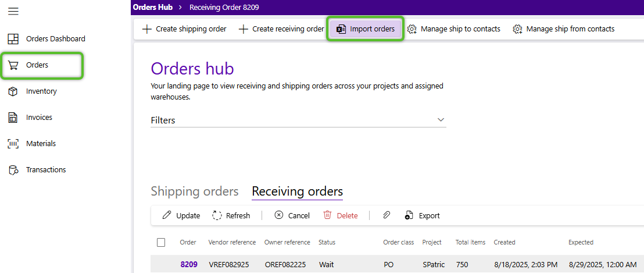Click the paperclip attachments icon
This screenshot has height=273, width=644.
[387, 215]
